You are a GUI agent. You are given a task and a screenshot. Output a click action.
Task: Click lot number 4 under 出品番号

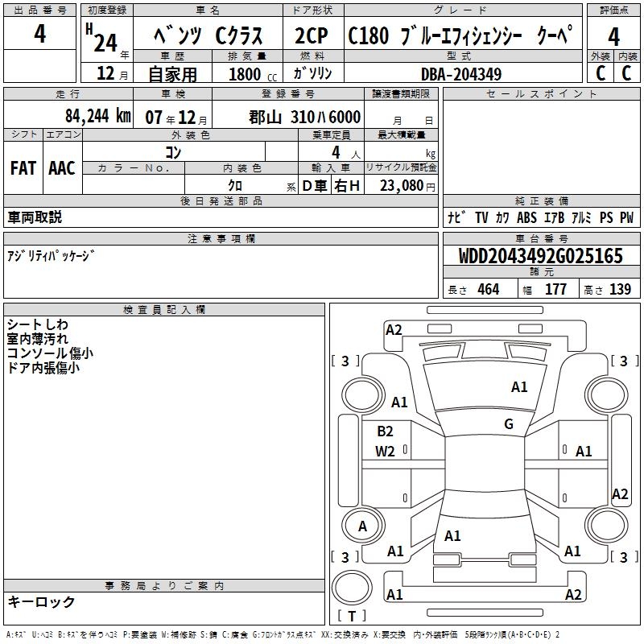tap(39, 34)
